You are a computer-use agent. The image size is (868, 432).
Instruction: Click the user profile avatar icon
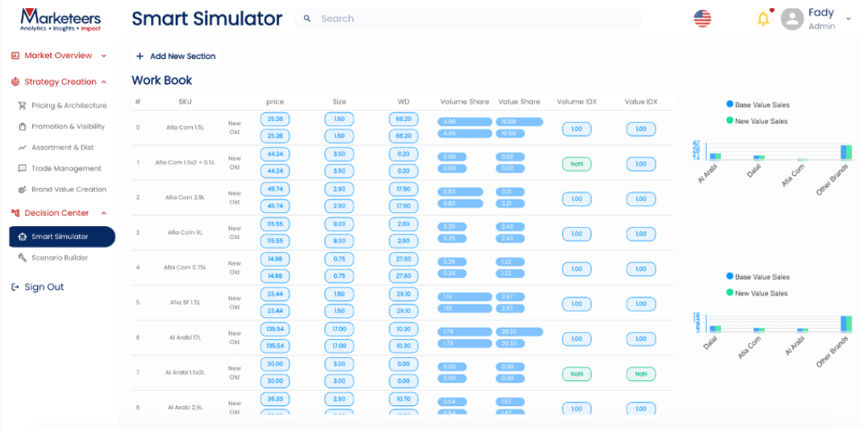(793, 19)
